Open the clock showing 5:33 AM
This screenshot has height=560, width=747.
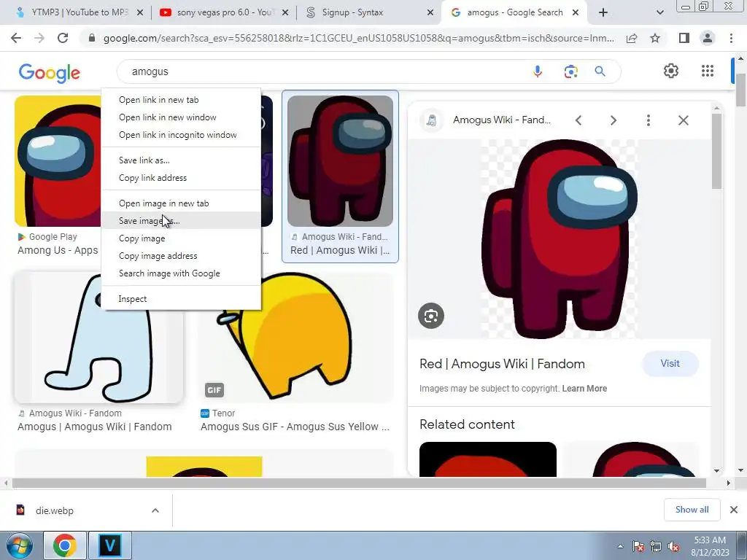710,545
